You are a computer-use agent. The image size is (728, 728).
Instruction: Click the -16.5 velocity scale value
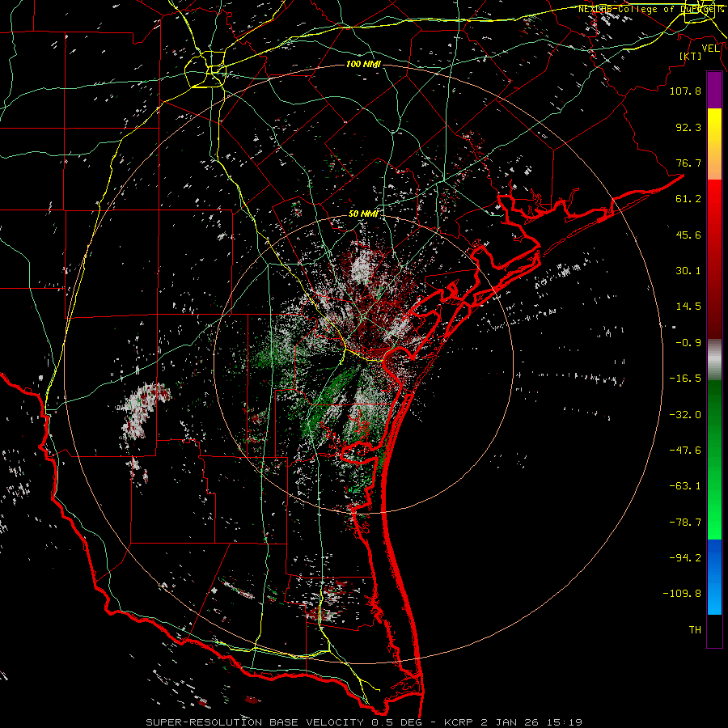coord(685,379)
